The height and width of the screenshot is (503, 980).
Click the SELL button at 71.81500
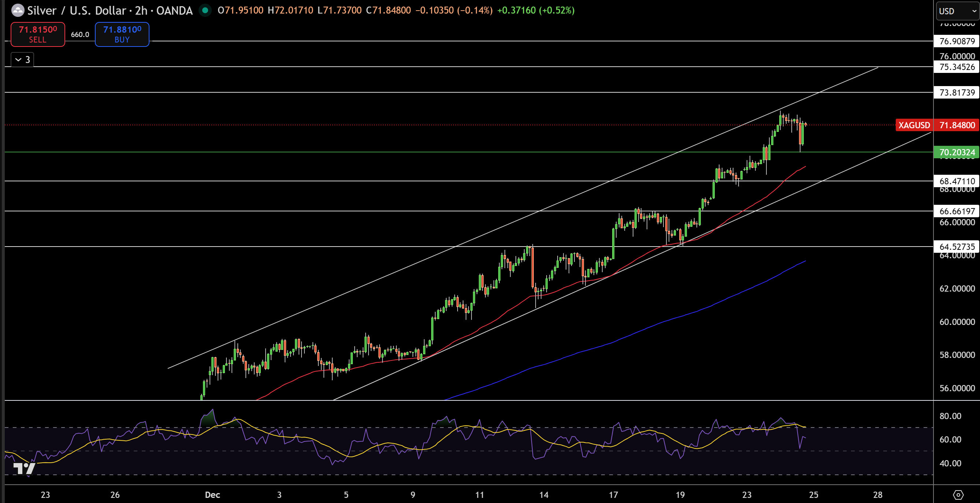pos(38,34)
